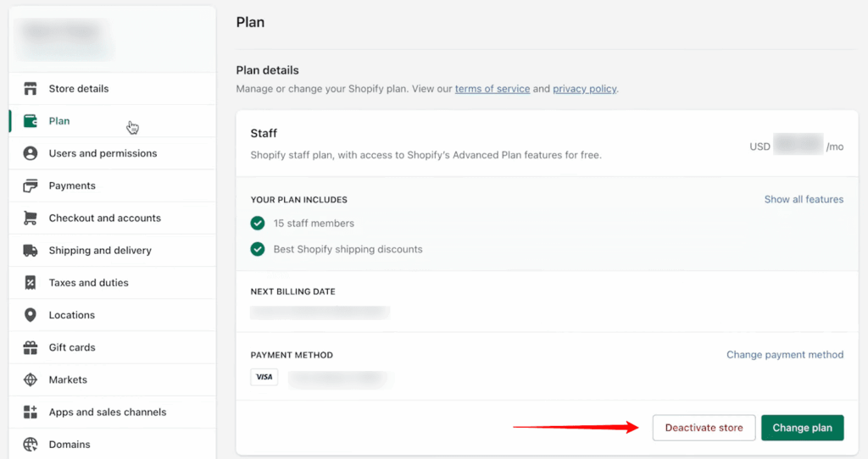Open Taxes and duties settings
Screen dimensions: 868x459
(113, 283)
